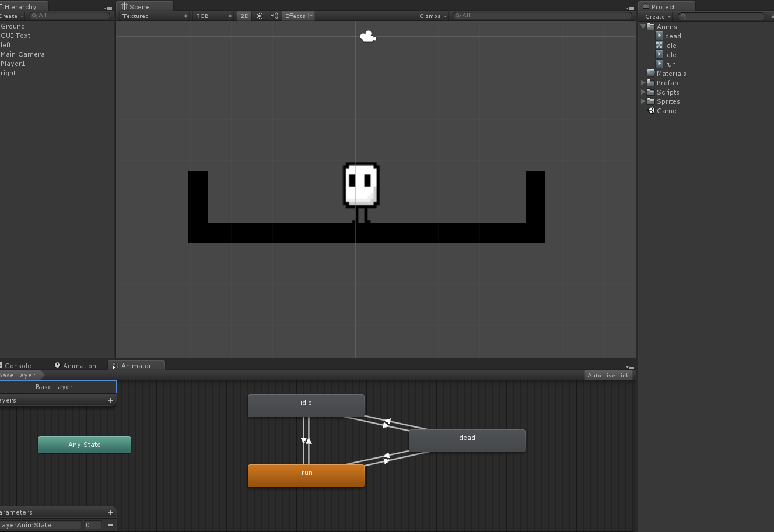Toggle scene audio speaker icon

[x=275, y=16]
